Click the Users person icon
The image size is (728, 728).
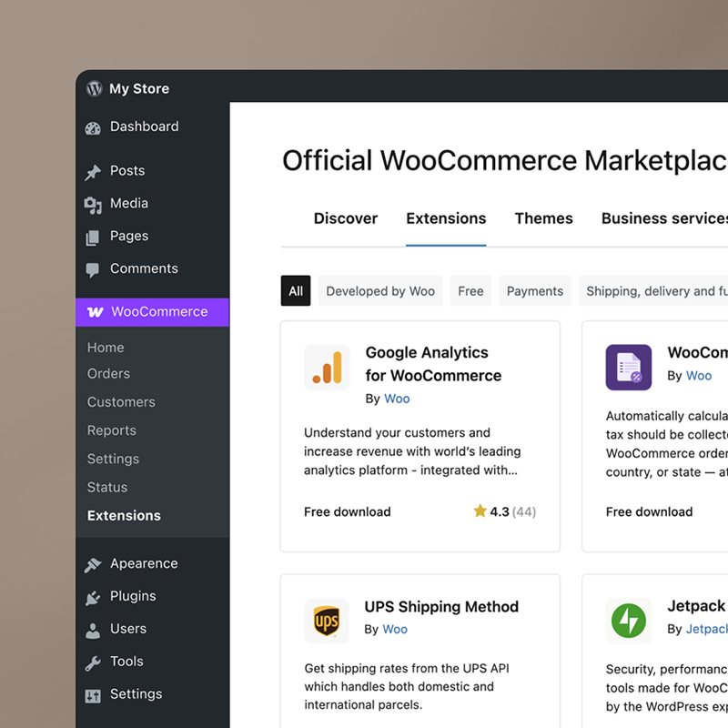(x=93, y=630)
